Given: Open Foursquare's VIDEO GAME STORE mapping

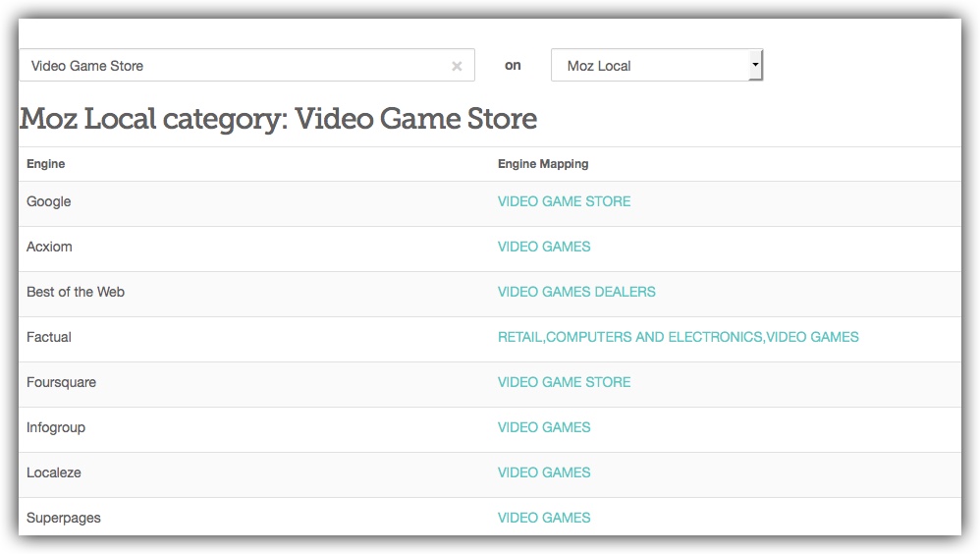Looking at the screenshot, I should [564, 382].
